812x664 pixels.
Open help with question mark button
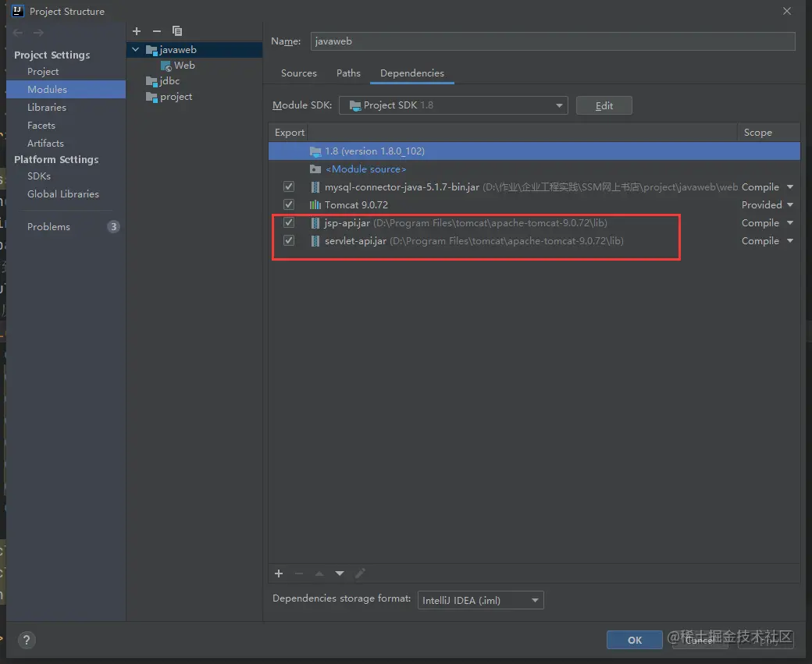[x=27, y=640]
